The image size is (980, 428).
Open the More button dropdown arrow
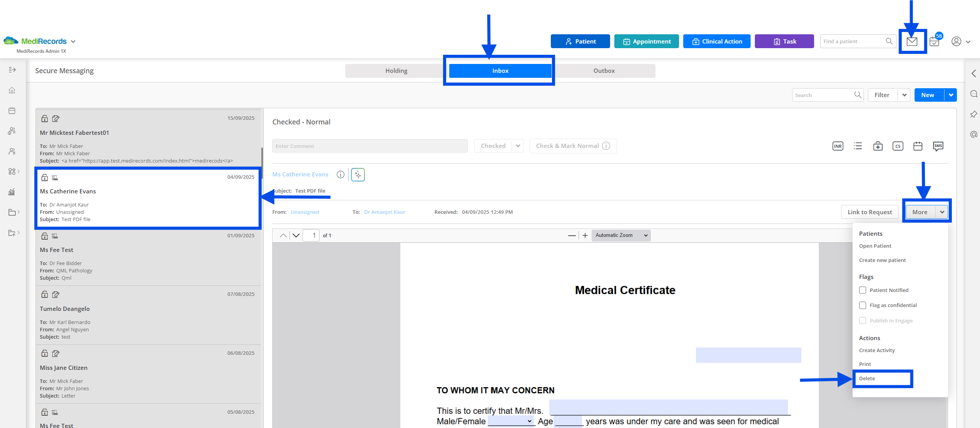(x=942, y=212)
